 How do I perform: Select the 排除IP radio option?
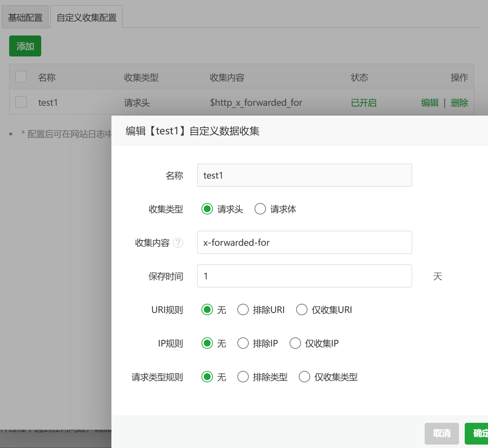coord(243,343)
